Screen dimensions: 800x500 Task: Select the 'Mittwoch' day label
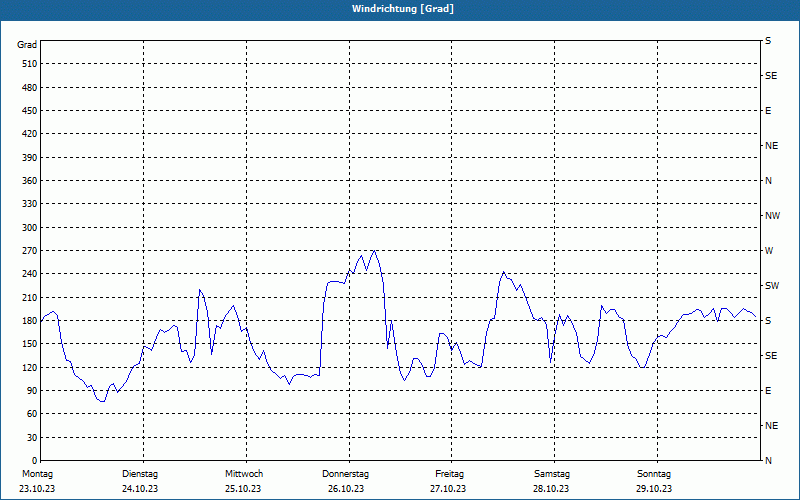point(244,474)
